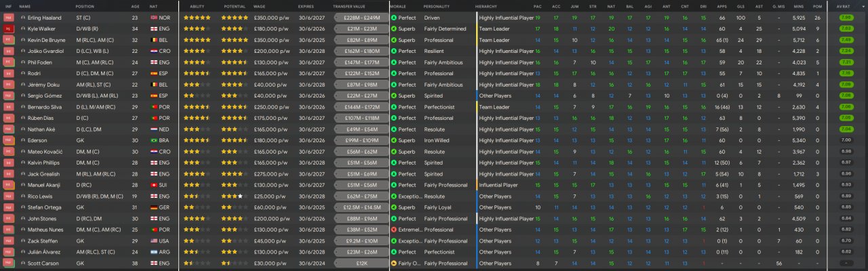Viewport: 868px width, 271px height.
Task: Click Haaland's £228M - £249M transfer value
Action: click(361, 18)
